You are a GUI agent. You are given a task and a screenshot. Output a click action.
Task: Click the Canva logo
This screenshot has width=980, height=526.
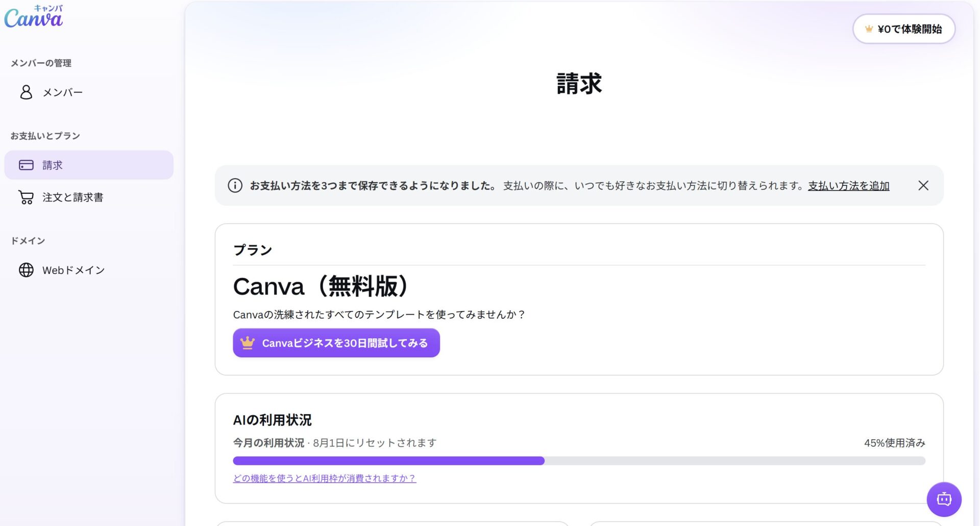[34, 16]
